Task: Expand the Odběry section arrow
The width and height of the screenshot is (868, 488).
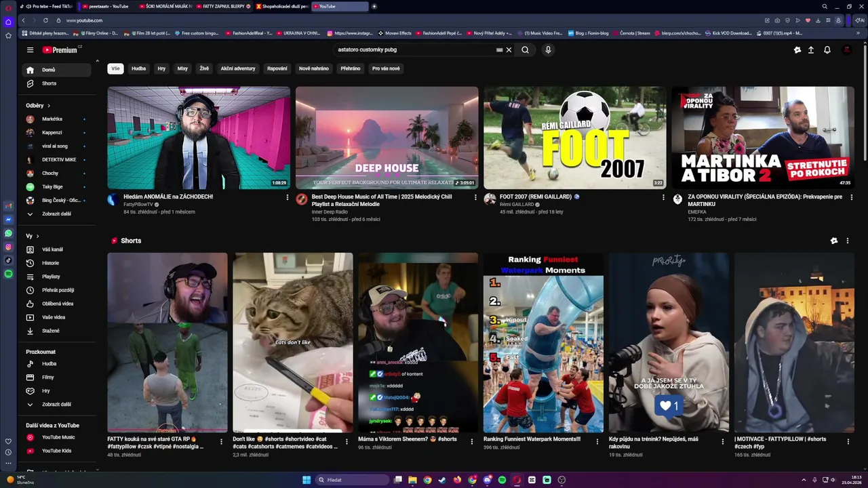Action: [x=48, y=106]
